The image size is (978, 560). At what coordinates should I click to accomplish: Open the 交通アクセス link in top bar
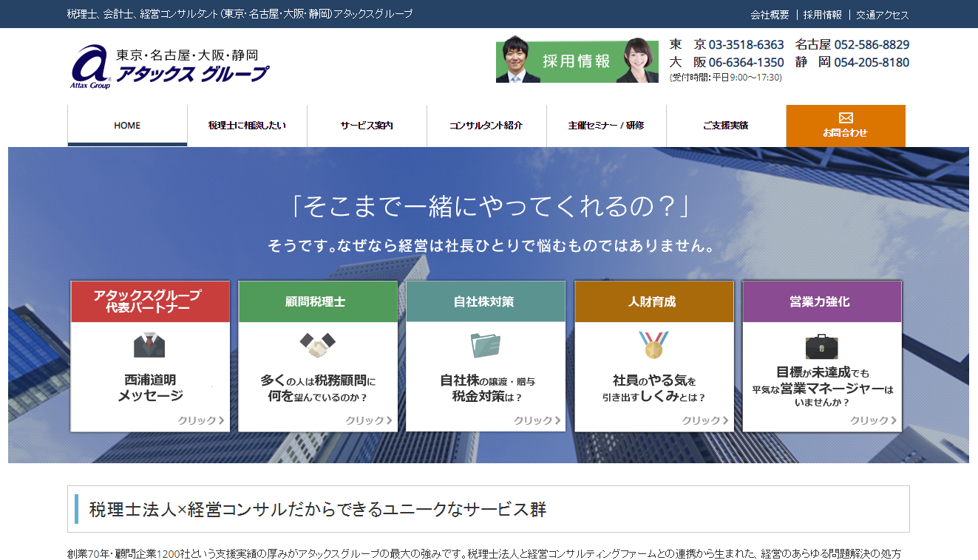(883, 15)
